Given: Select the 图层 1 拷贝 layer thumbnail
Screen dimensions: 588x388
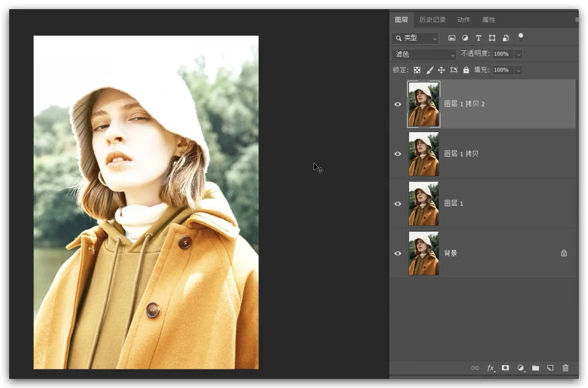Looking at the screenshot, I should [x=424, y=154].
